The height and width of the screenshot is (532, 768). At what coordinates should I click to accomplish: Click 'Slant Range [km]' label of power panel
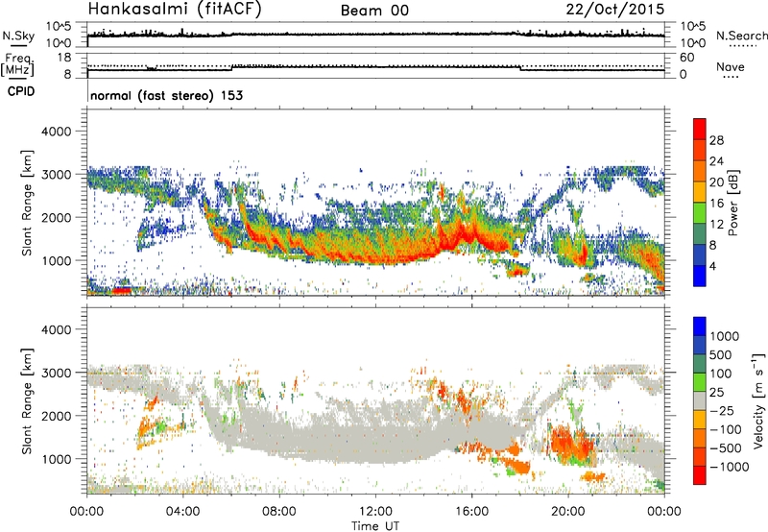tap(27, 203)
